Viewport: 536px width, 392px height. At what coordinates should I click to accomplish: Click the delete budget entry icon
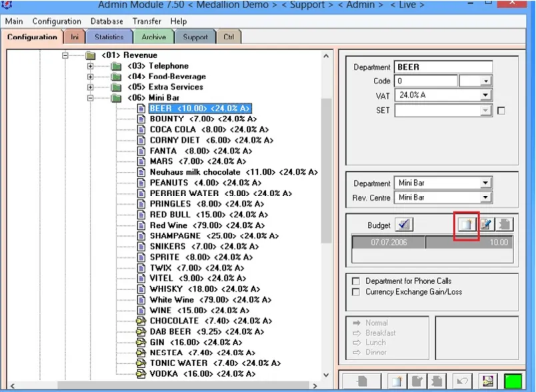pos(505,225)
